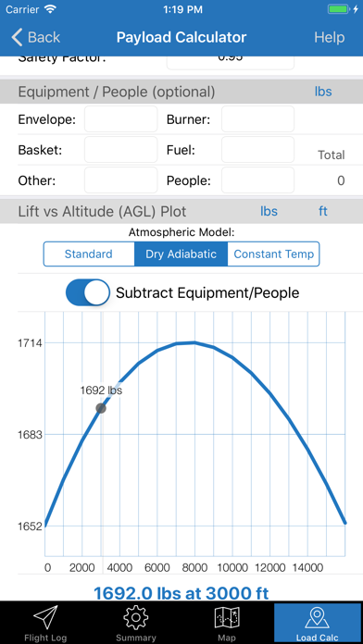Select the Constant Temp atmospheric model
The height and width of the screenshot is (644, 363).
[x=273, y=254]
